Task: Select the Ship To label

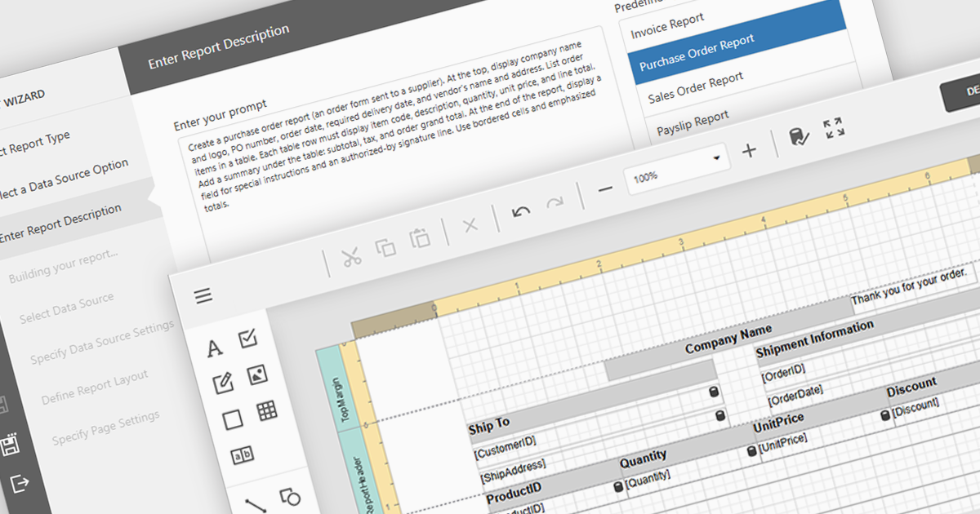Action: click(488, 425)
